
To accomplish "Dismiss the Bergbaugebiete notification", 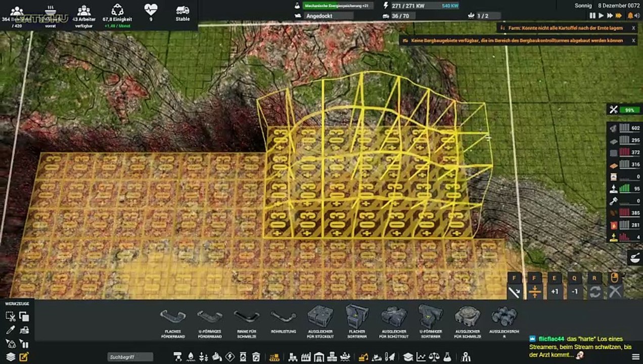I will pos(633,40).
